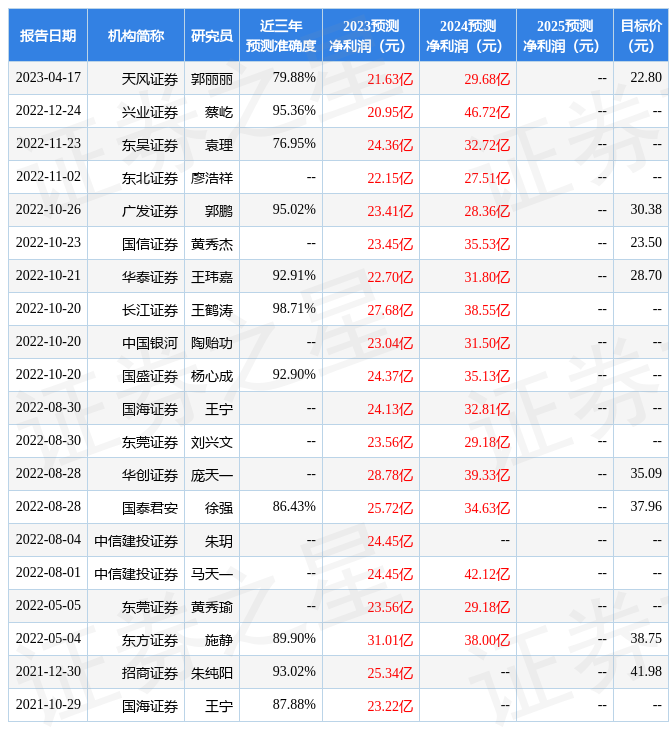Click the 报告日期 column header
Image resolution: width=669 pixels, height=730 pixels.
[x=48, y=35]
